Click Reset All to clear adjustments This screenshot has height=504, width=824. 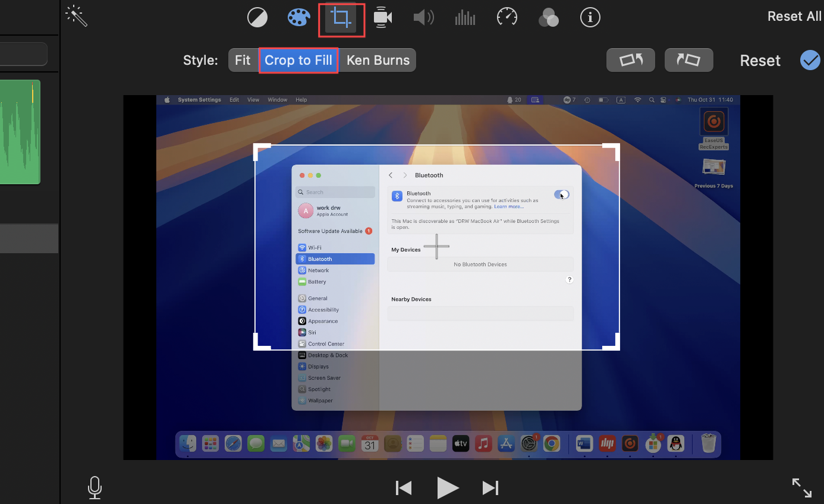(794, 16)
